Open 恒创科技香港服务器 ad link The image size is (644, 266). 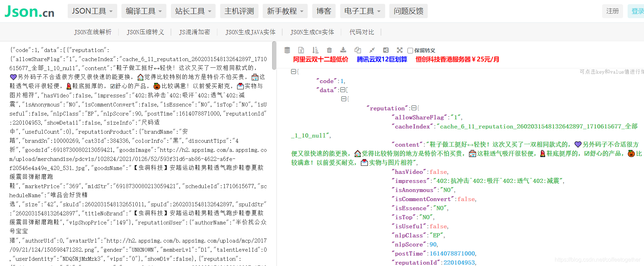[457, 59]
